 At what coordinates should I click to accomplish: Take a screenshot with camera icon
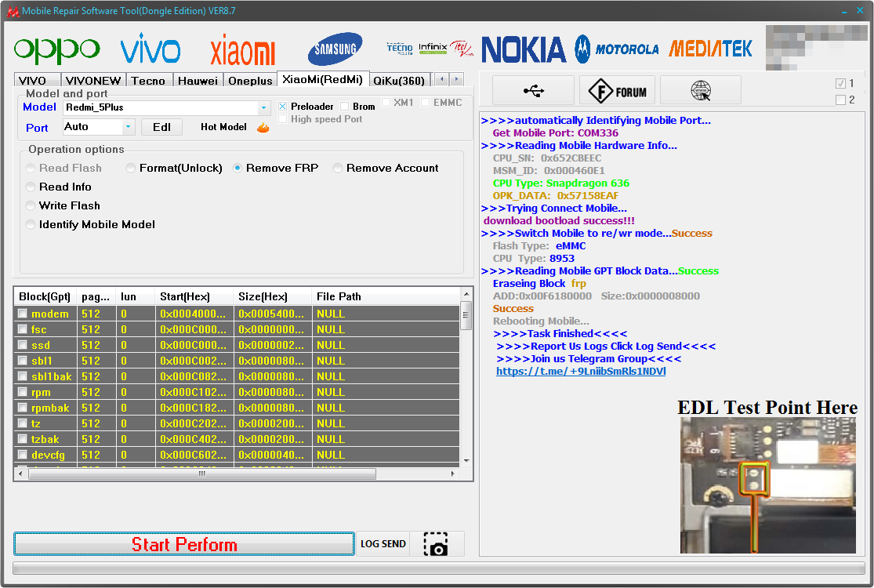coord(436,544)
